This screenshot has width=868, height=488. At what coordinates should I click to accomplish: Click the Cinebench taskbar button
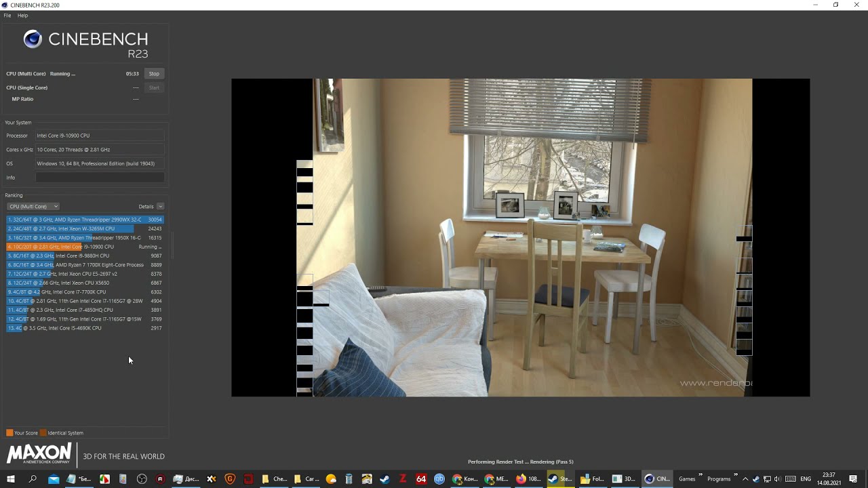[656, 479]
